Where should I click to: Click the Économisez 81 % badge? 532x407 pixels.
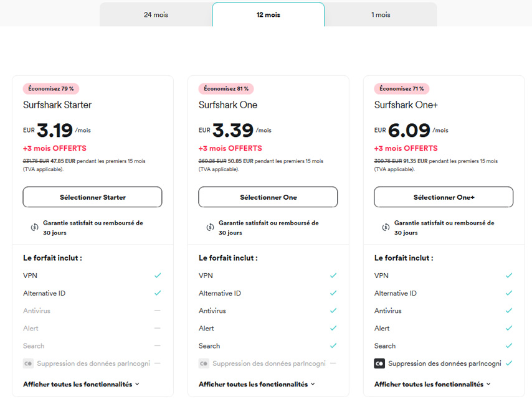[x=226, y=89]
